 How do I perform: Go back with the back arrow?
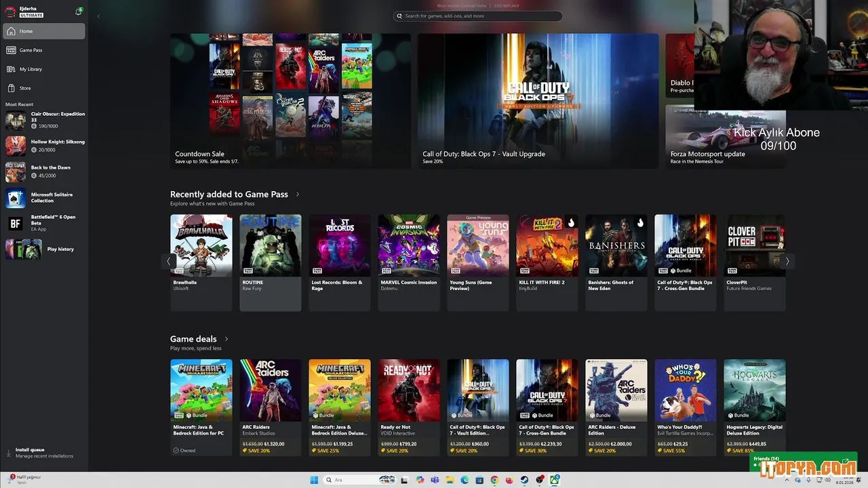tap(98, 16)
